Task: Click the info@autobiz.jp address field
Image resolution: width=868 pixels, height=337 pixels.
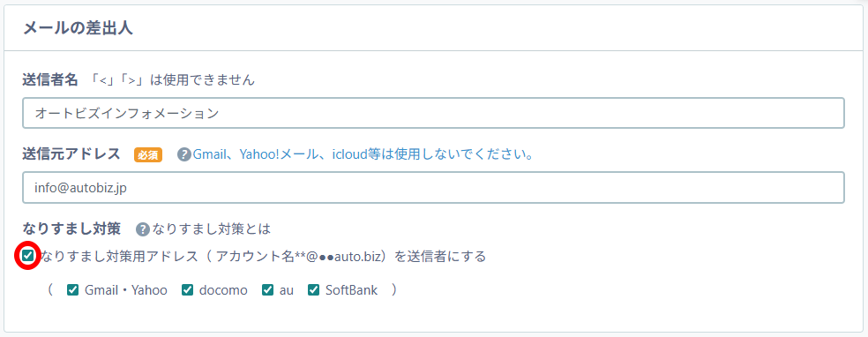Action: [x=433, y=188]
